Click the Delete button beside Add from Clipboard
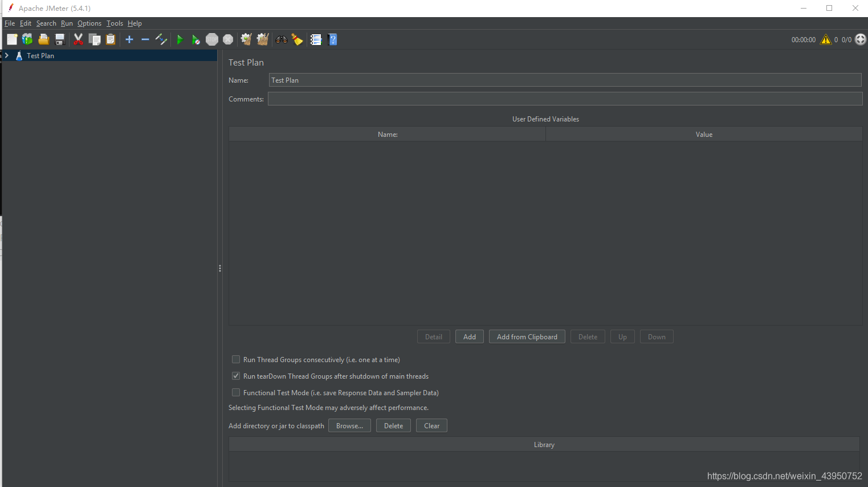Viewport: 868px width, 487px height. [x=588, y=336]
